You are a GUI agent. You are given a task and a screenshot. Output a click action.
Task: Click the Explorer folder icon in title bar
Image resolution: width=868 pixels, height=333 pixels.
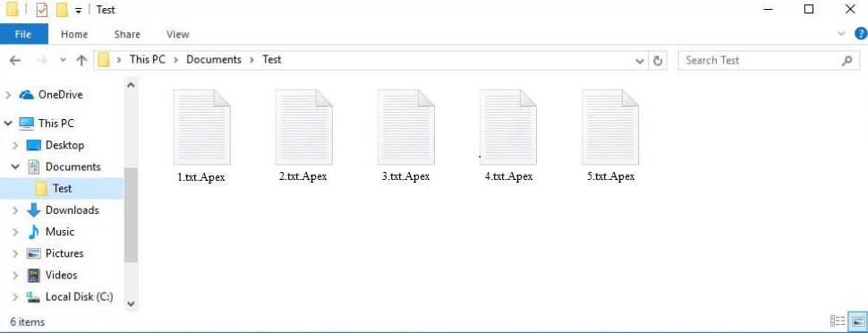(x=12, y=10)
